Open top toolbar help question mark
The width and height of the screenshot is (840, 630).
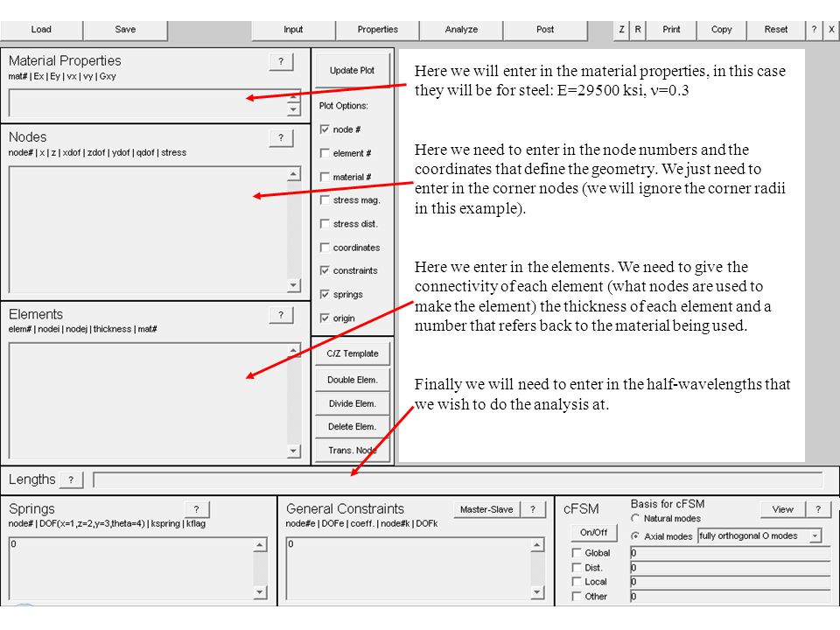click(814, 30)
